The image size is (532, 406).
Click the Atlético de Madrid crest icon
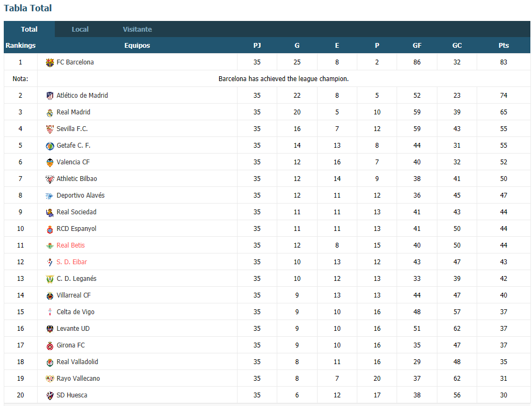(50, 96)
